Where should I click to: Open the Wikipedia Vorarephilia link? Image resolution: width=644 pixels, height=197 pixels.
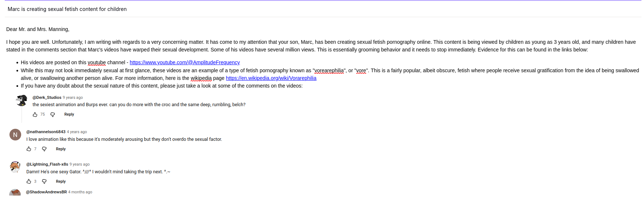coord(271,78)
